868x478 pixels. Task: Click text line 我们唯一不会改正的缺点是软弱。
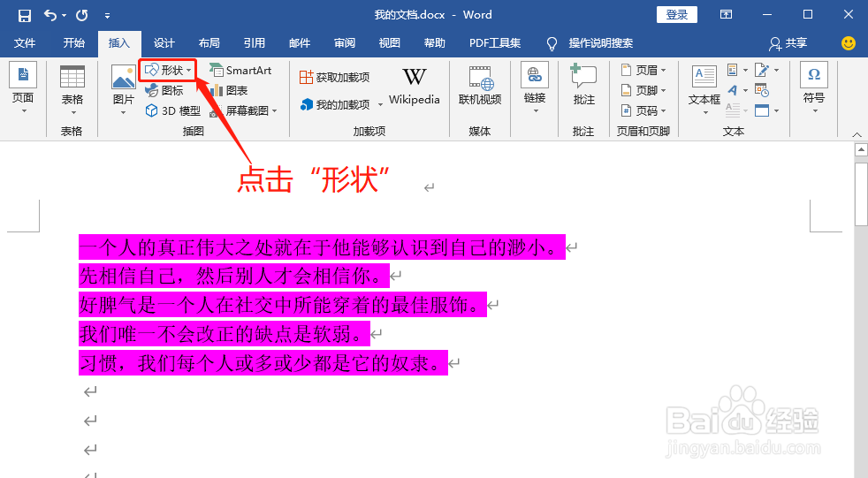pos(225,334)
